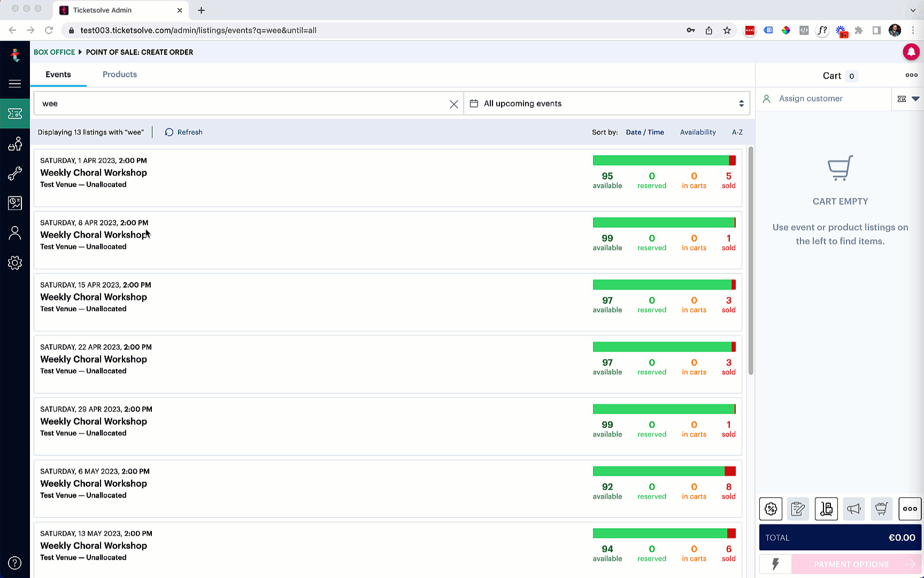
Task: Switch to the Events tab
Action: coord(58,74)
